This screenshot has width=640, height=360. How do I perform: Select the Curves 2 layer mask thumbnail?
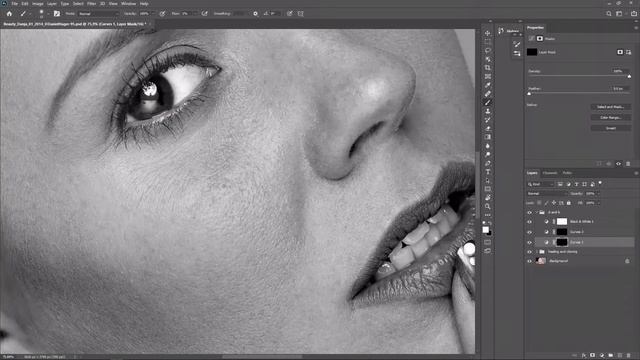tap(562, 232)
